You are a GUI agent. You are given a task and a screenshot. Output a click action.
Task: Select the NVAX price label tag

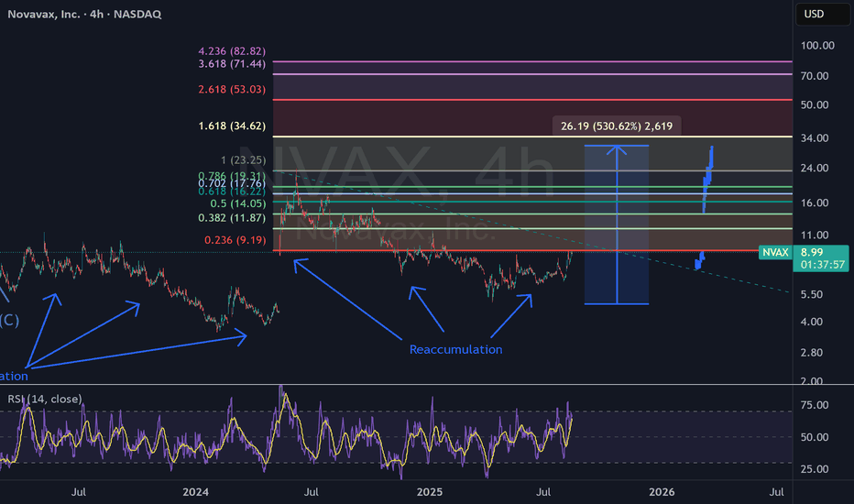click(x=775, y=252)
